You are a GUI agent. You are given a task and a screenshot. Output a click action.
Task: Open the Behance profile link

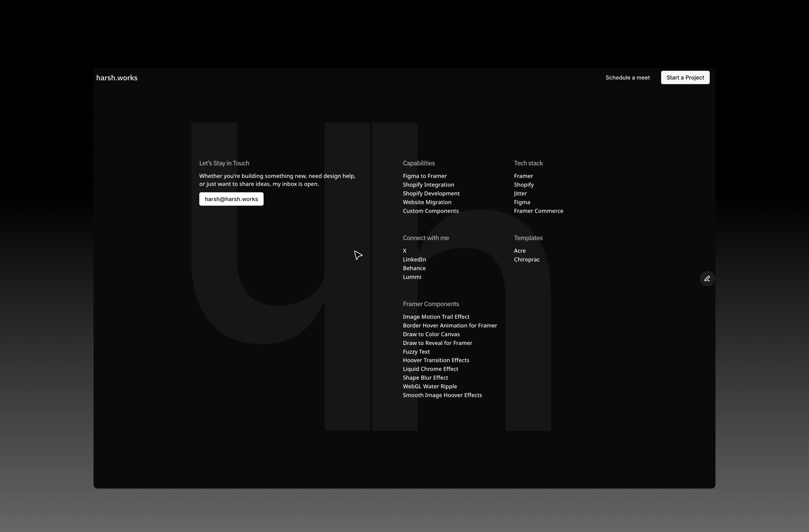tap(414, 268)
